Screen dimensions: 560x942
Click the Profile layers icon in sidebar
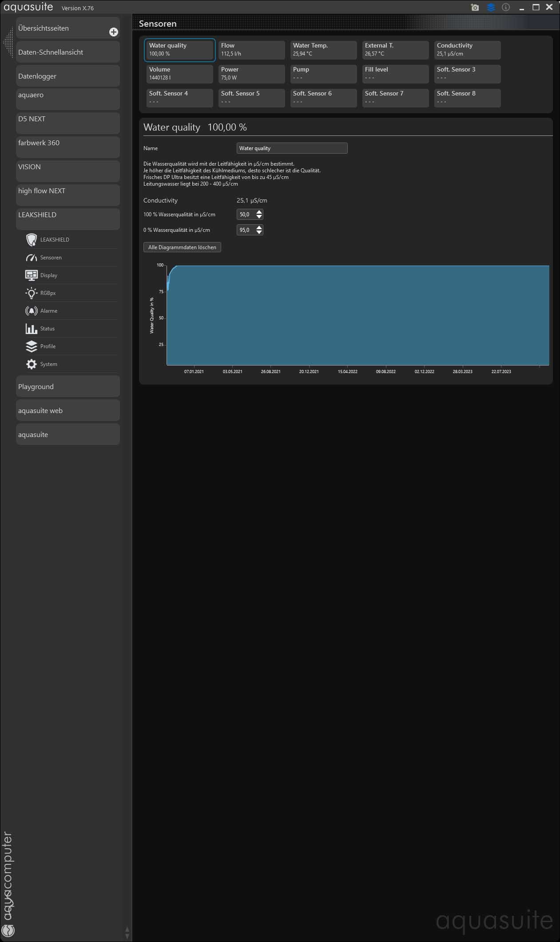coord(32,346)
